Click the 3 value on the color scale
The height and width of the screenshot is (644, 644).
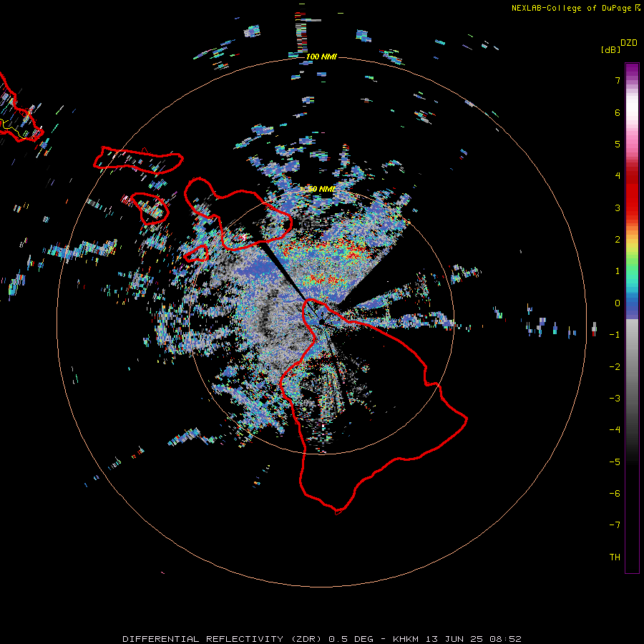618,208
